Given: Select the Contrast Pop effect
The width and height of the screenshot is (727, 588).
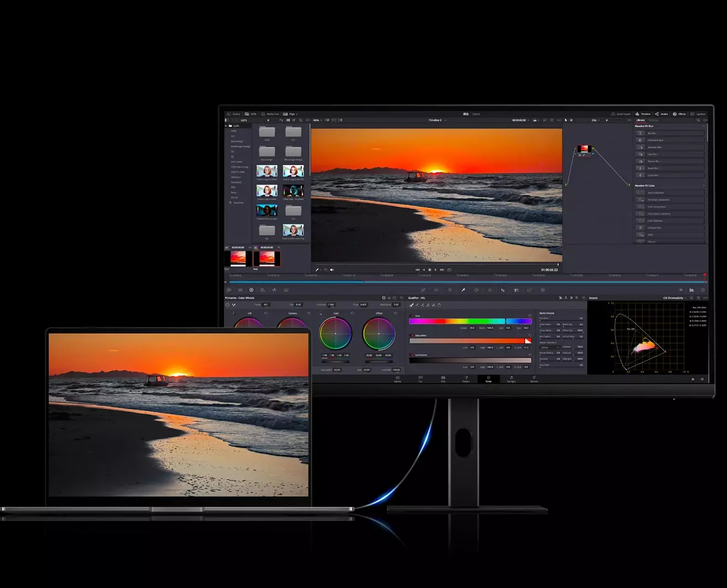Looking at the screenshot, I should 670,228.
